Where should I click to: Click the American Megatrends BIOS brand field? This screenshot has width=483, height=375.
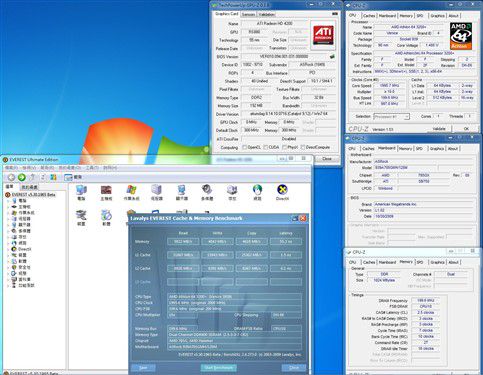click(423, 204)
